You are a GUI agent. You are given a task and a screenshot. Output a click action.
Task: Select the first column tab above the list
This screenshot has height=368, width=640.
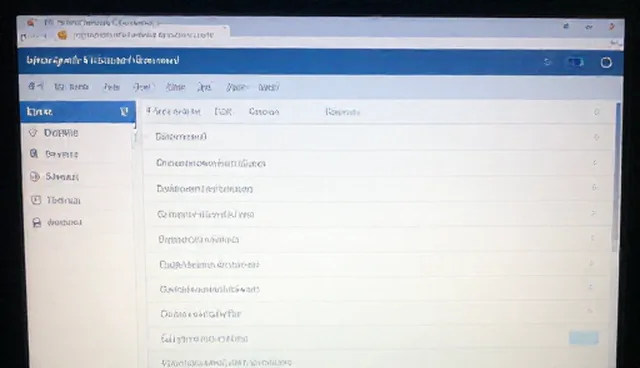(x=173, y=111)
